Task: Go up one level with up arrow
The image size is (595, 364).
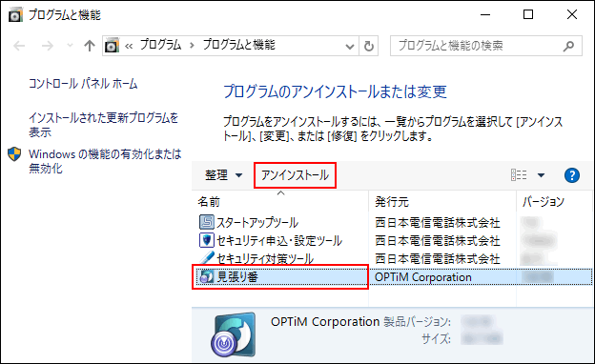Action: (90, 46)
